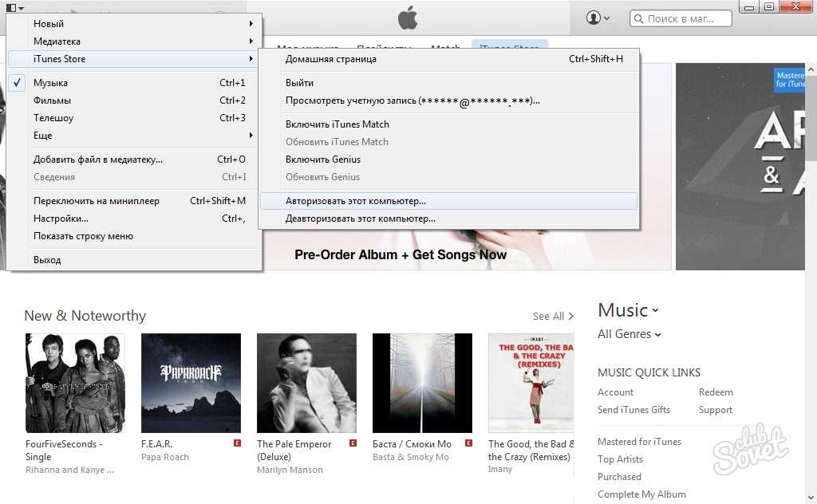Switch the view to Телешоу

tap(53, 118)
